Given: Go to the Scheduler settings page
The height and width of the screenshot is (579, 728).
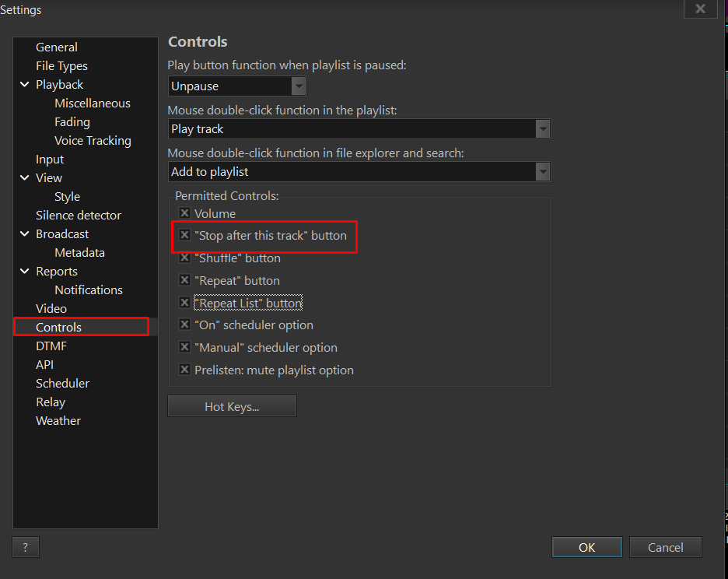Looking at the screenshot, I should (62, 384).
